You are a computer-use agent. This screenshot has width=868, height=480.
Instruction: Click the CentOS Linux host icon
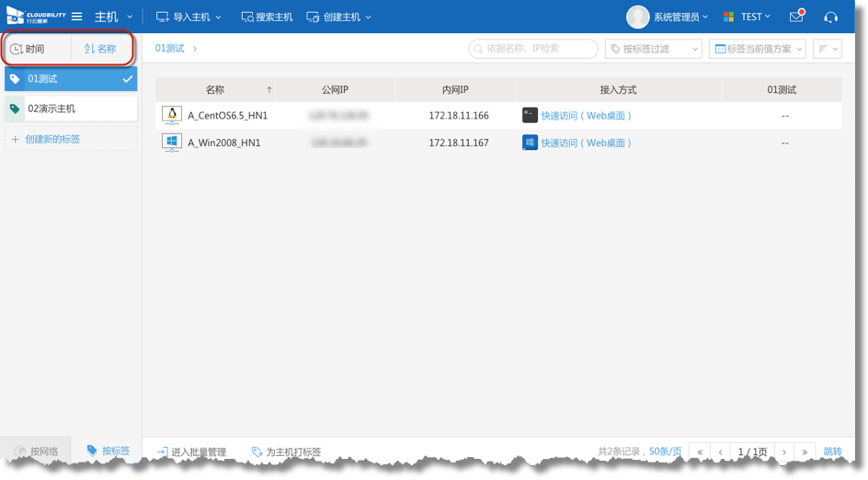pyautogui.click(x=171, y=116)
